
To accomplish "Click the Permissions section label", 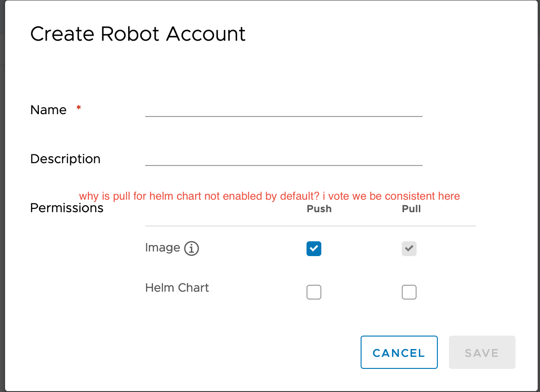I will (67, 208).
